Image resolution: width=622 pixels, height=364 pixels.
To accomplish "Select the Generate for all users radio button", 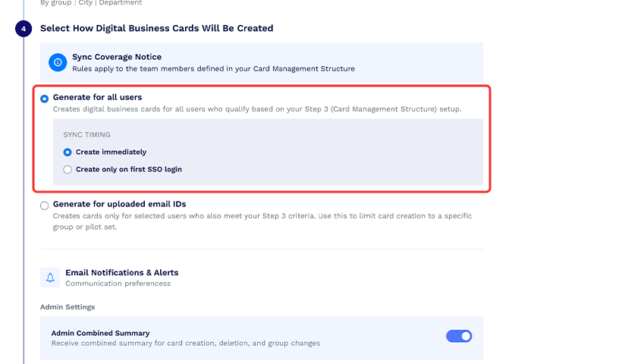I will (45, 98).
